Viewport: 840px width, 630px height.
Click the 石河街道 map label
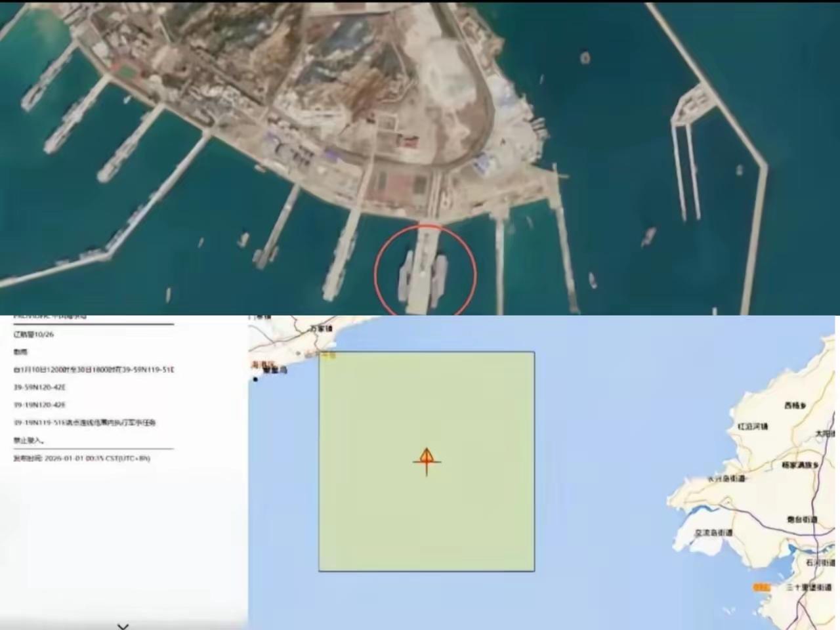click(x=819, y=562)
